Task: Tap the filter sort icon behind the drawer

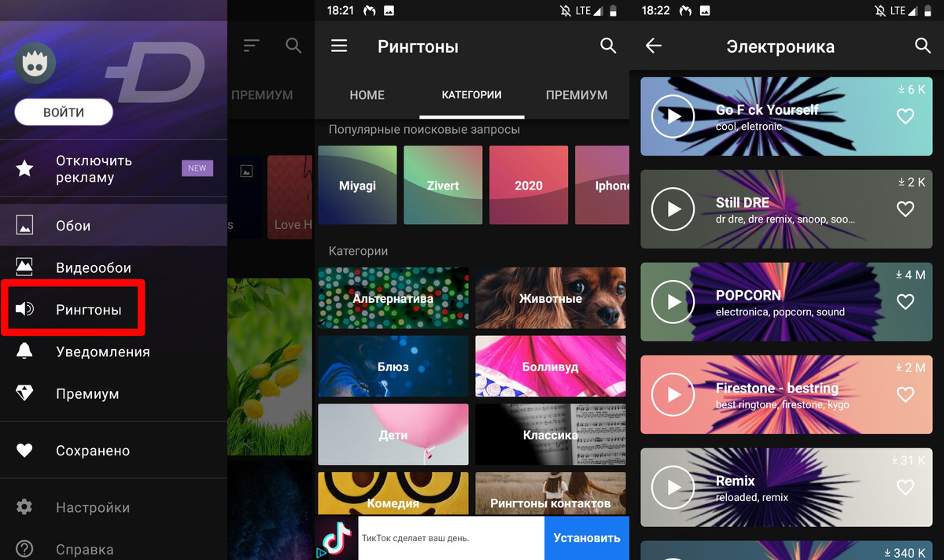Action: 251,46
